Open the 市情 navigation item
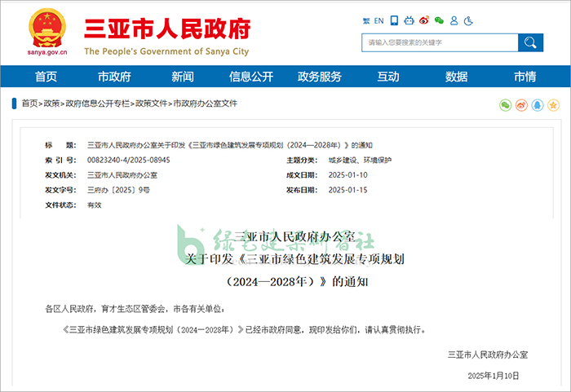571x392 pixels. point(525,77)
